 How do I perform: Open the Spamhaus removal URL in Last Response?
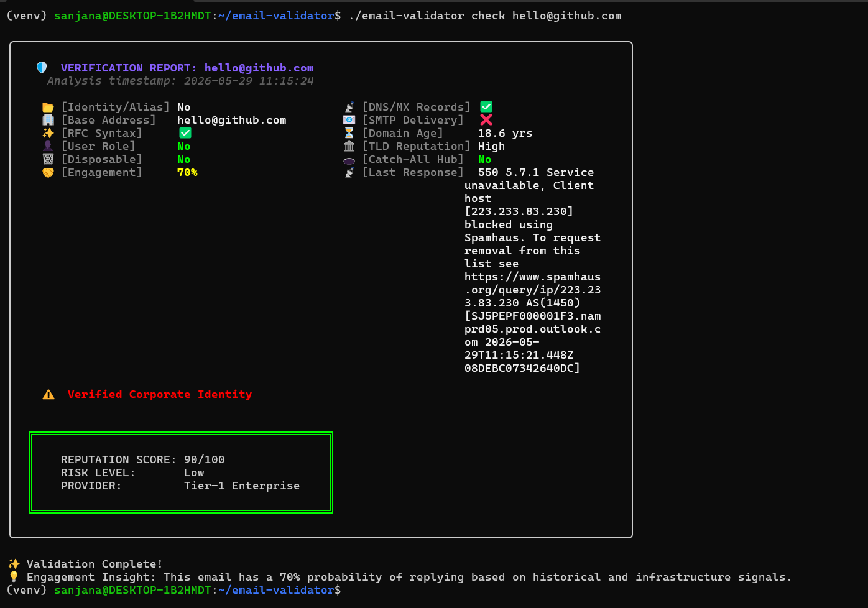pos(533,290)
